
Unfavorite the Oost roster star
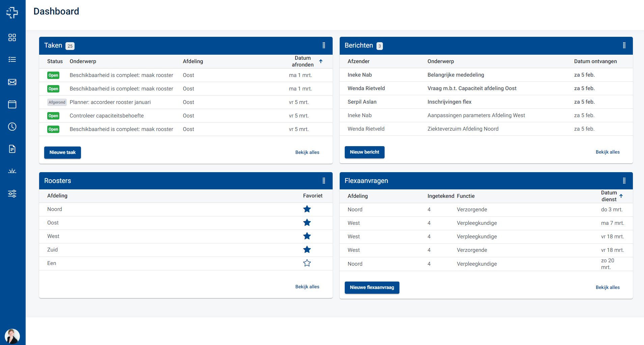tap(307, 222)
